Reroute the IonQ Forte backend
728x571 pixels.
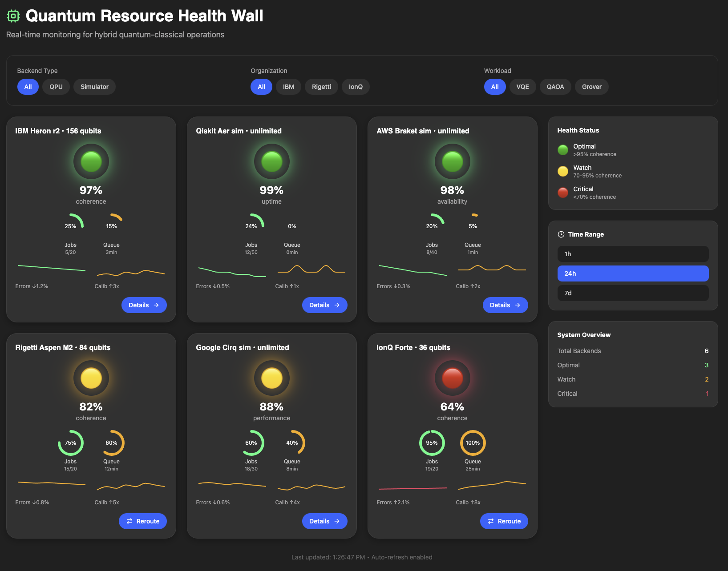tap(504, 521)
